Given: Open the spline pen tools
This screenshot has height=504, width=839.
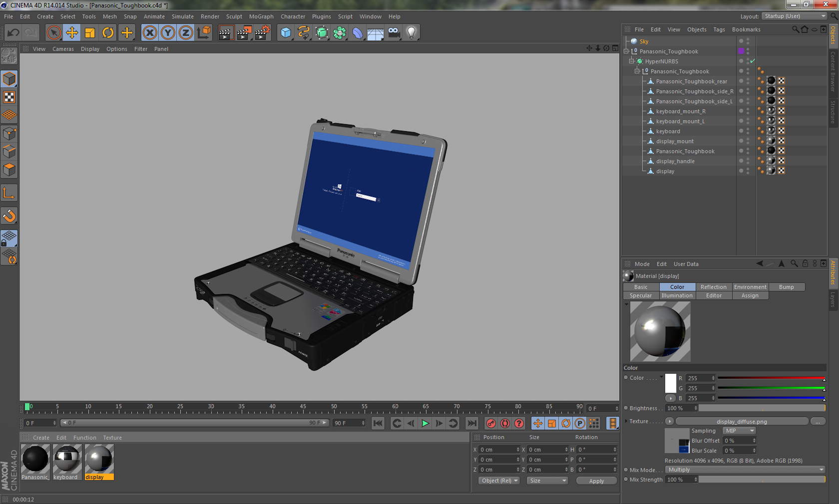Looking at the screenshot, I should click(x=304, y=33).
